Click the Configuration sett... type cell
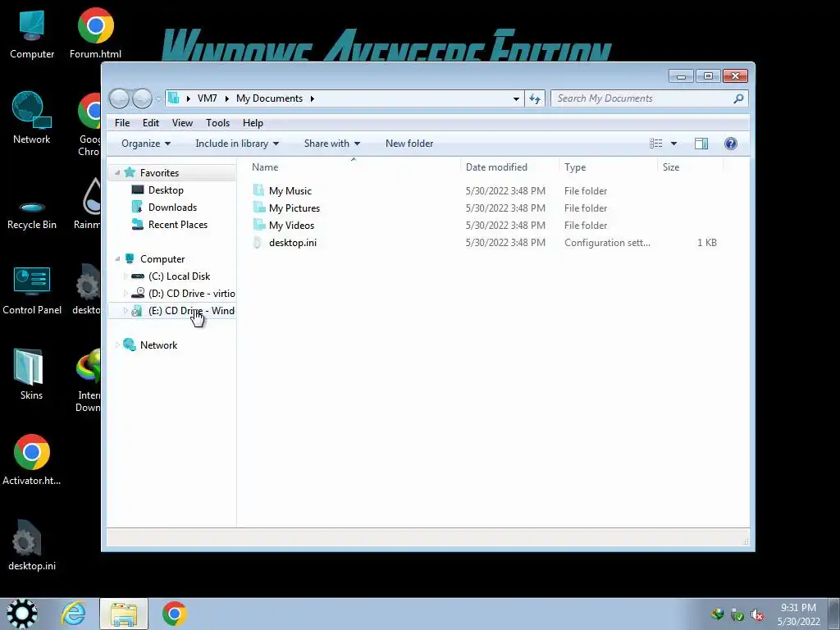The width and height of the screenshot is (840, 630). click(607, 243)
